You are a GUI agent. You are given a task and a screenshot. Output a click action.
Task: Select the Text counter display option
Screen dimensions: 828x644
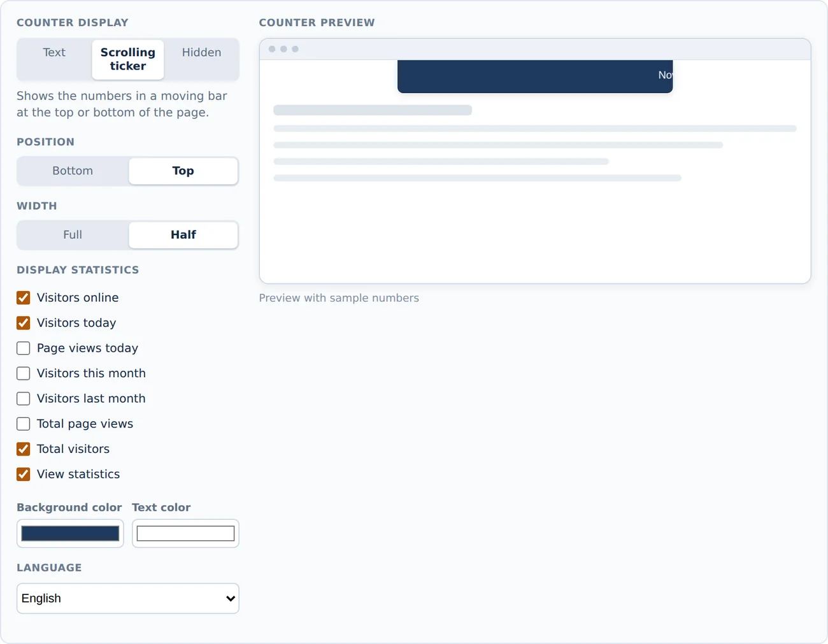[x=54, y=59]
